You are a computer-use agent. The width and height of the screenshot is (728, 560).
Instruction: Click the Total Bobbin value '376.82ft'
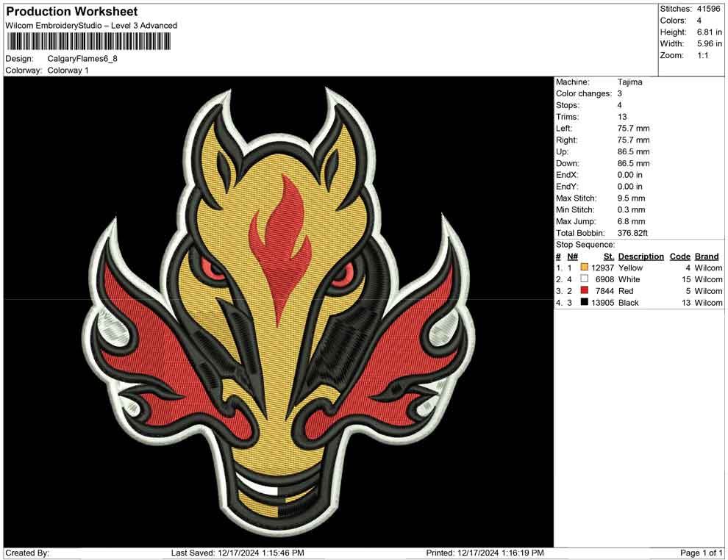(632, 232)
